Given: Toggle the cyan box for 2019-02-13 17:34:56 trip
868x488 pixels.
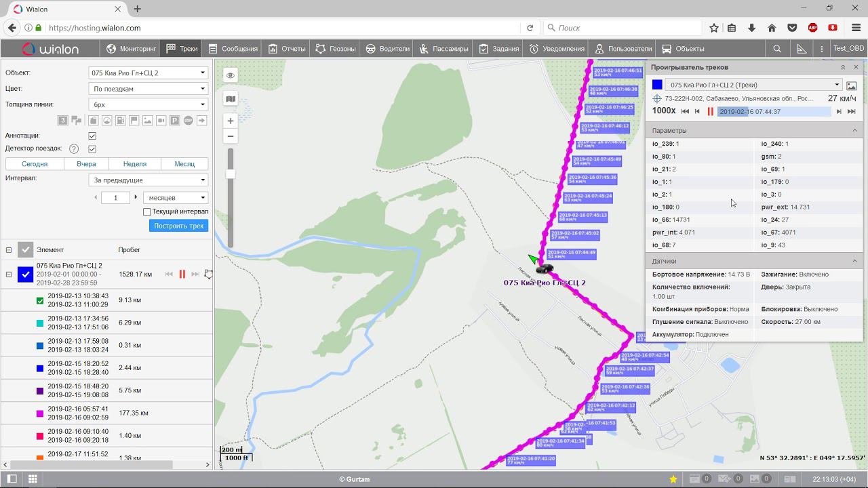Looking at the screenshot, I should [40, 323].
